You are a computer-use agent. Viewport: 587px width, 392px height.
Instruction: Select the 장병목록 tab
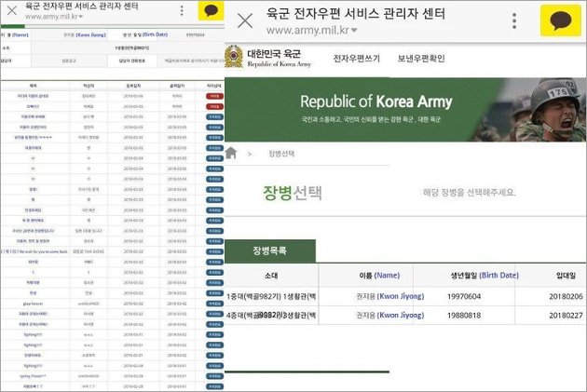pos(270,250)
